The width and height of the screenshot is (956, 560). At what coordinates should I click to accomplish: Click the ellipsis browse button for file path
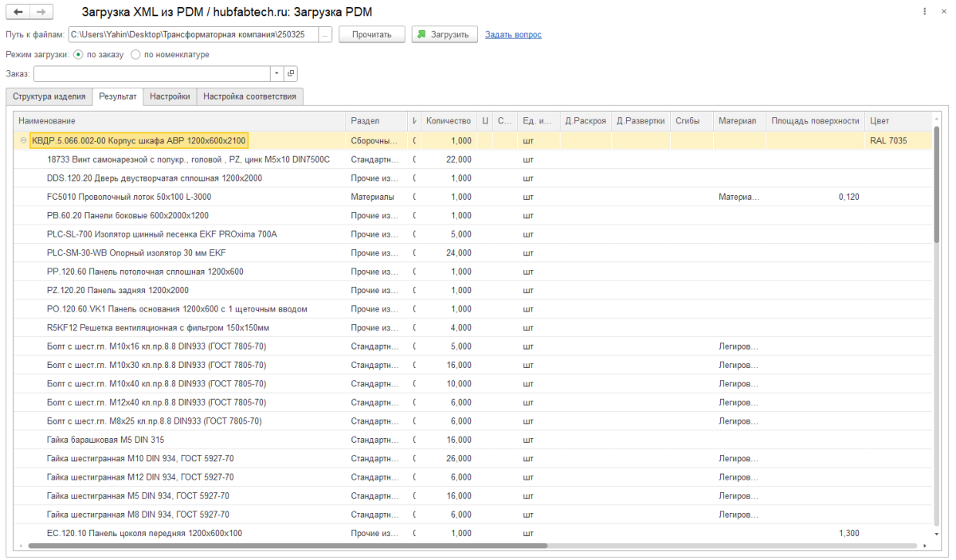(x=325, y=35)
